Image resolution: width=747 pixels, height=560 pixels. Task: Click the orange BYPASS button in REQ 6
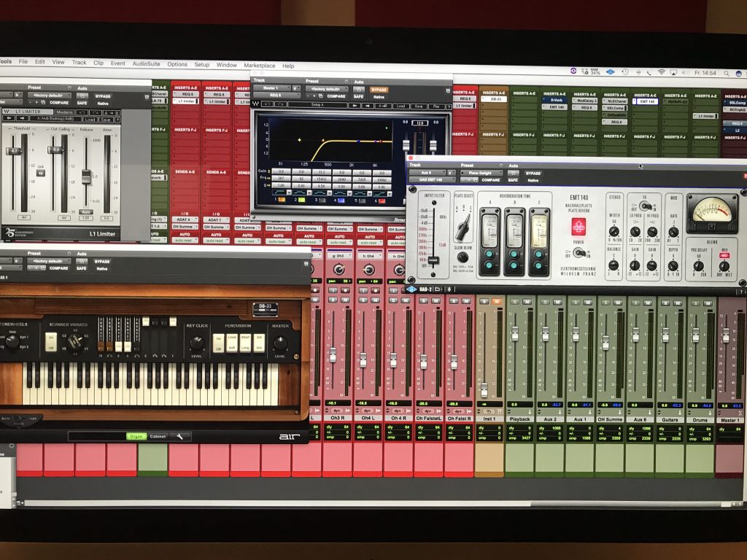coord(379,89)
